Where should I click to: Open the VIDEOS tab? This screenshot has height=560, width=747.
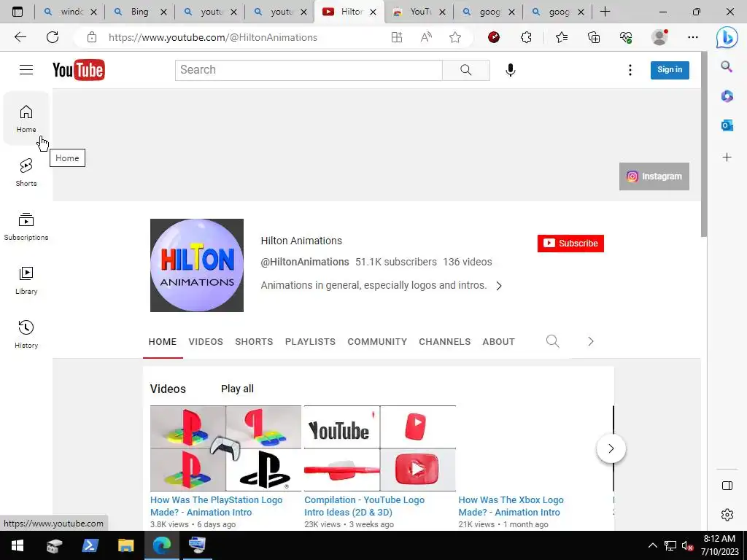point(206,341)
